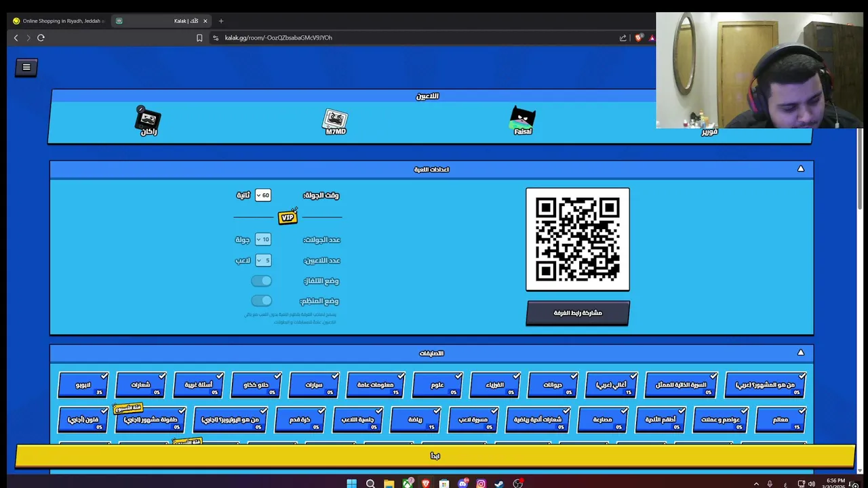Uncheck طفولة مشهور (اجنبي) category
The image size is (868, 488).
[x=151, y=420]
